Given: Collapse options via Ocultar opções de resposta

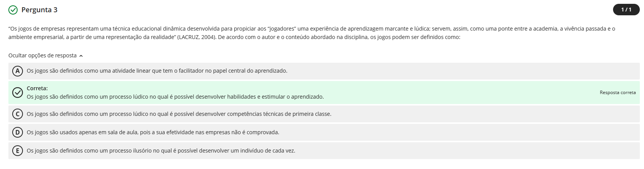Looking at the screenshot, I should click(42, 55).
